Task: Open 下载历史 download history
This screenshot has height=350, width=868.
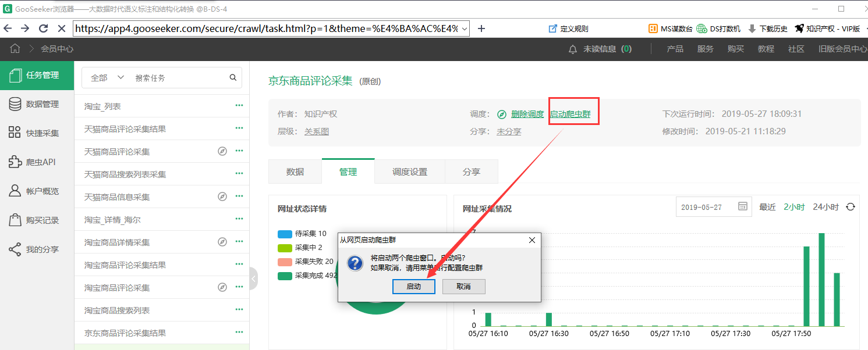Action: point(767,28)
